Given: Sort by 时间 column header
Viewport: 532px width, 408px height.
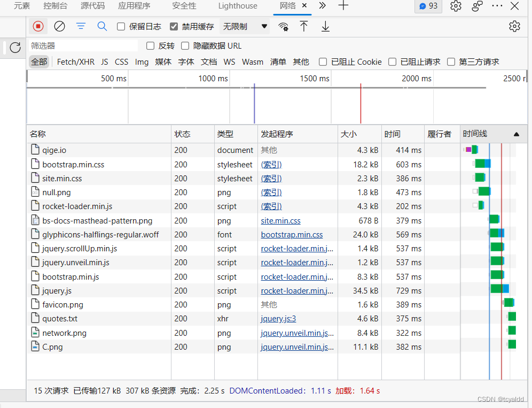Looking at the screenshot, I should [x=403, y=134].
